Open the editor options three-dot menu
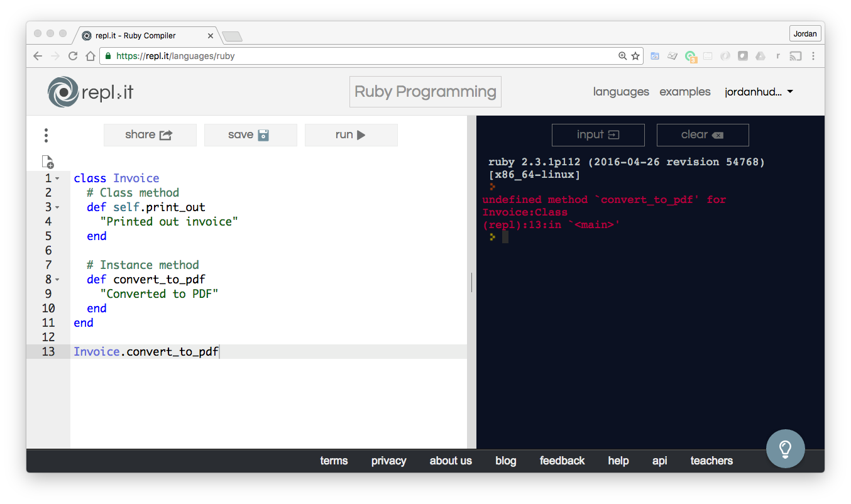Viewport: 851px width, 504px height. pyautogui.click(x=46, y=134)
